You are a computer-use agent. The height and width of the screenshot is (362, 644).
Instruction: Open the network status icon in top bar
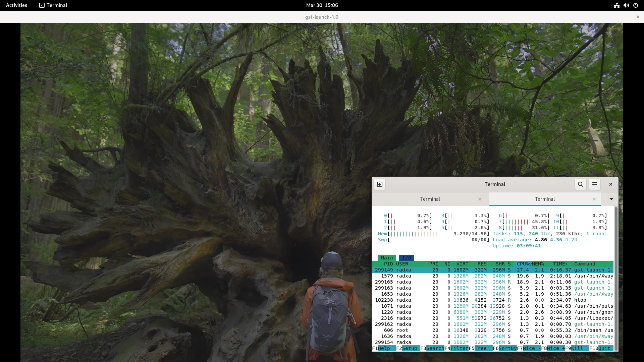coord(617,5)
